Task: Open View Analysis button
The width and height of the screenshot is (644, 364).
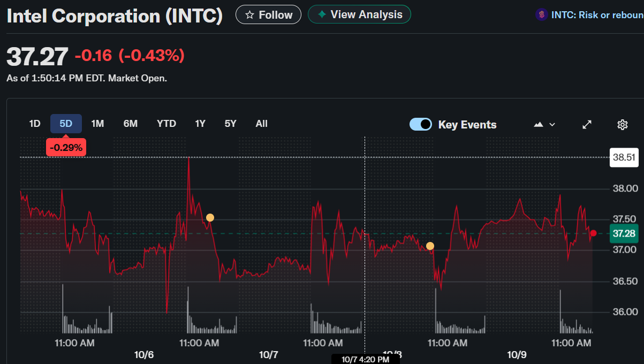Action: click(x=359, y=14)
